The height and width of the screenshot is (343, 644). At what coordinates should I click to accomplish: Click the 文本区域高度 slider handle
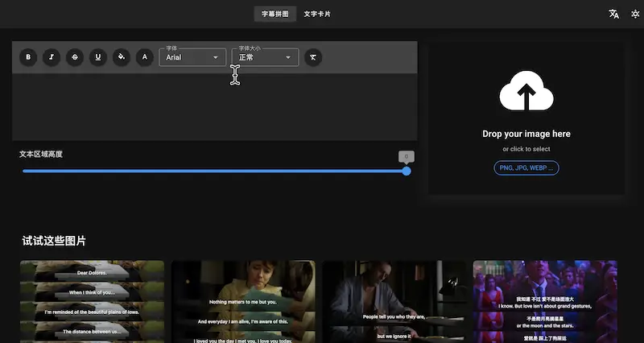tap(407, 171)
